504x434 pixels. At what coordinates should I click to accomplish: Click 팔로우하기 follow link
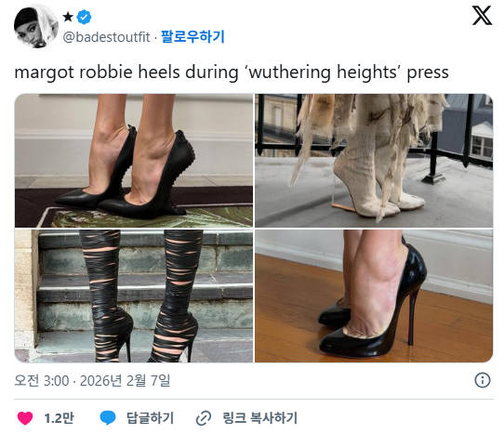(x=192, y=36)
